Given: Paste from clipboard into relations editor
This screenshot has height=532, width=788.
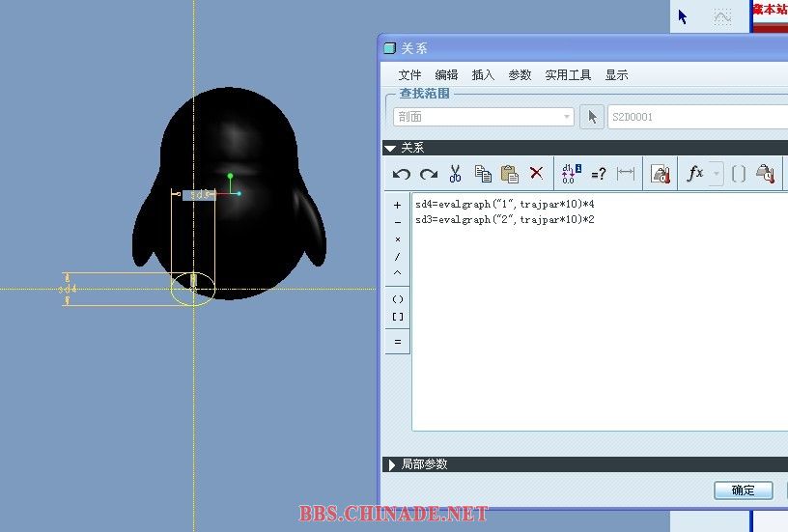Looking at the screenshot, I should (510, 174).
